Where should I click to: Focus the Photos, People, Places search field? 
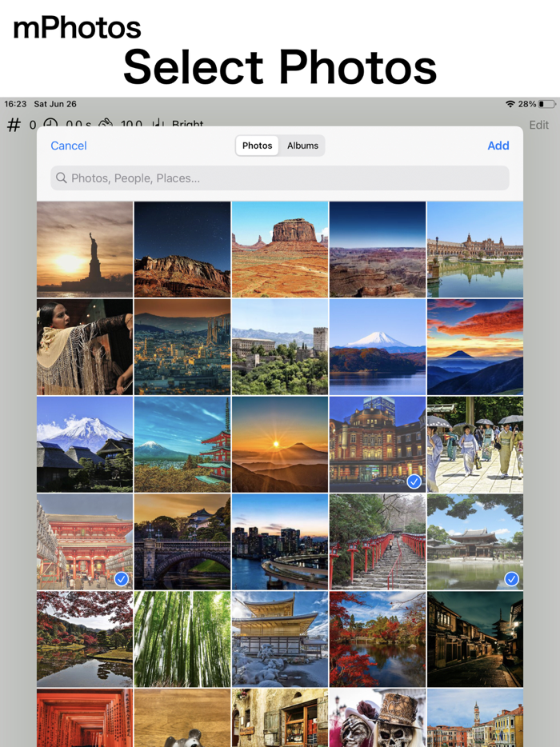click(x=280, y=178)
